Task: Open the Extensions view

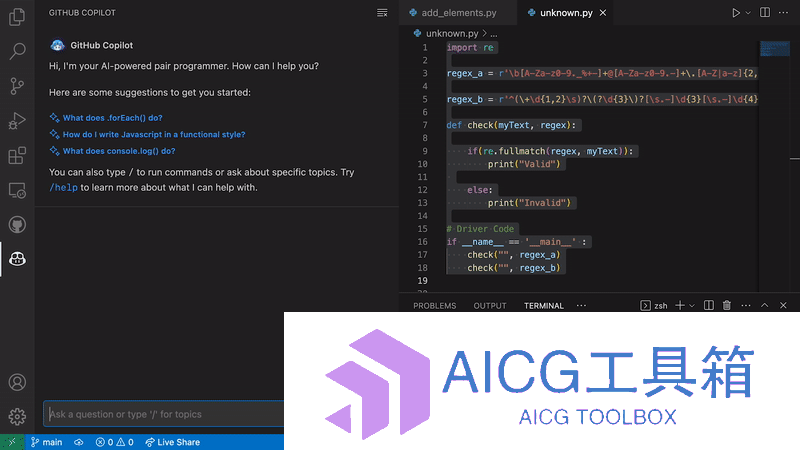Action: click(x=17, y=156)
